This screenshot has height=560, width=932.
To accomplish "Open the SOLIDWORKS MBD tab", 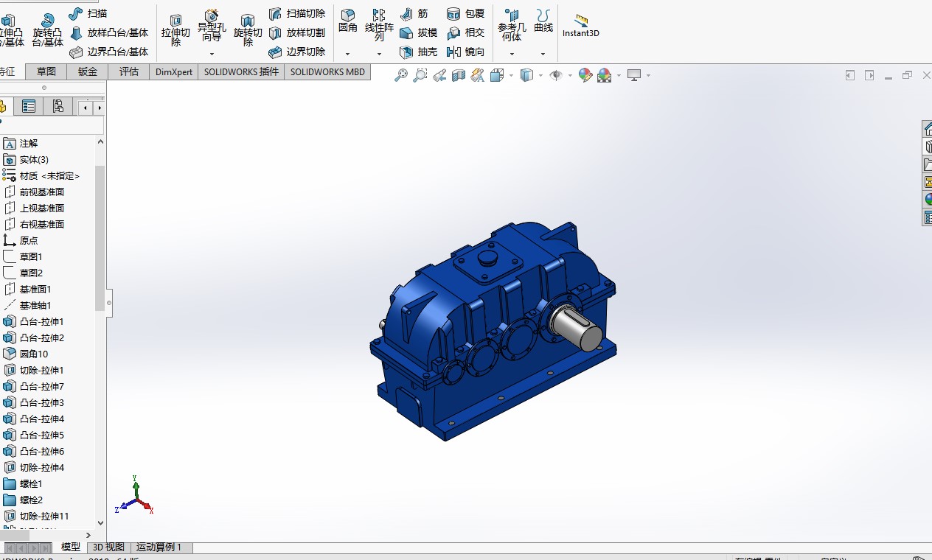I will click(x=327, y=71).
